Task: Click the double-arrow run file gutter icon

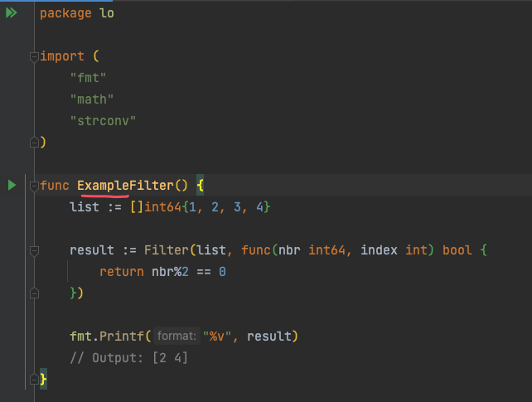Action: (x=12, y=13)
